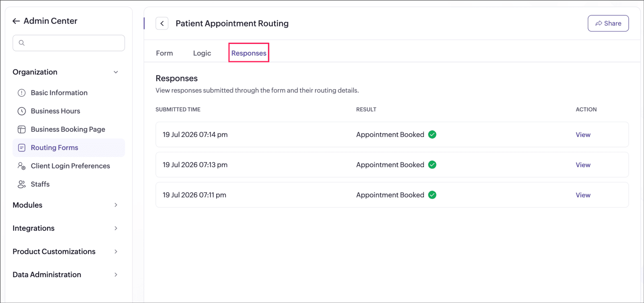This screenshot has height=303, width=644.
Task: View the 07:13 pm response
Action: (583, 165)
